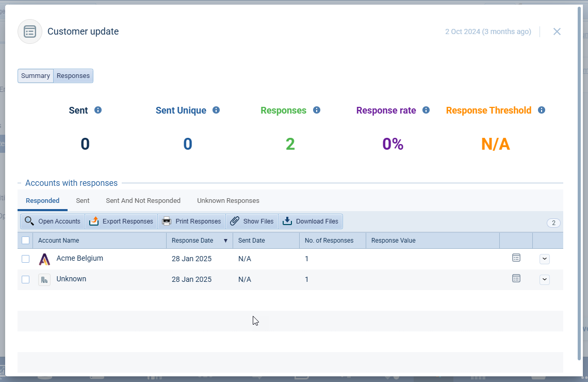588x382 pixels.
Task: Click the response details icon on Acme Belgium row
Action: (516, 258)
